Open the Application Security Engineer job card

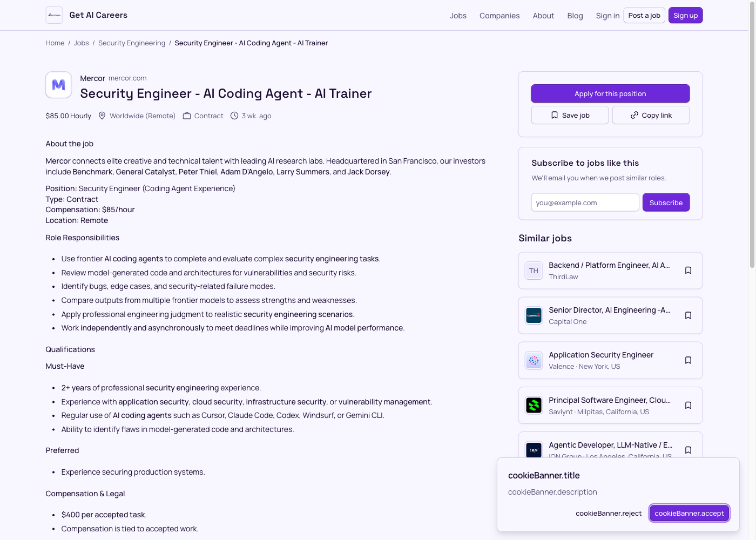(x=610, y=360)
